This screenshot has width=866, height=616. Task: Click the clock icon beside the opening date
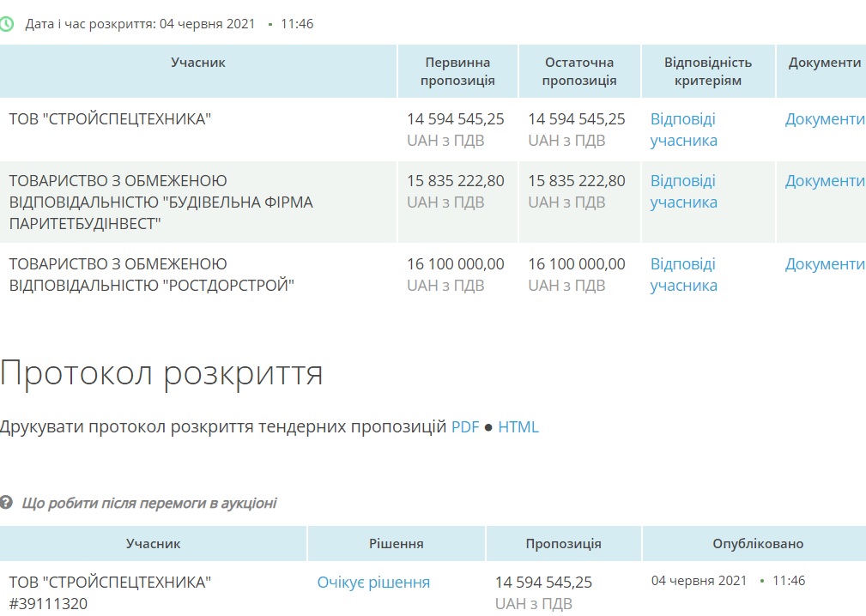7,24
